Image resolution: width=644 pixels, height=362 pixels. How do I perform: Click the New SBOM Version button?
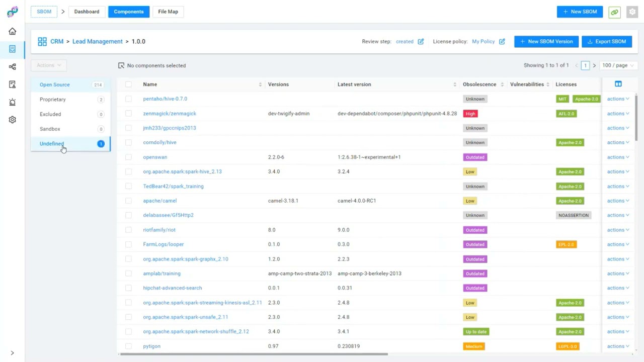point(546,42)
